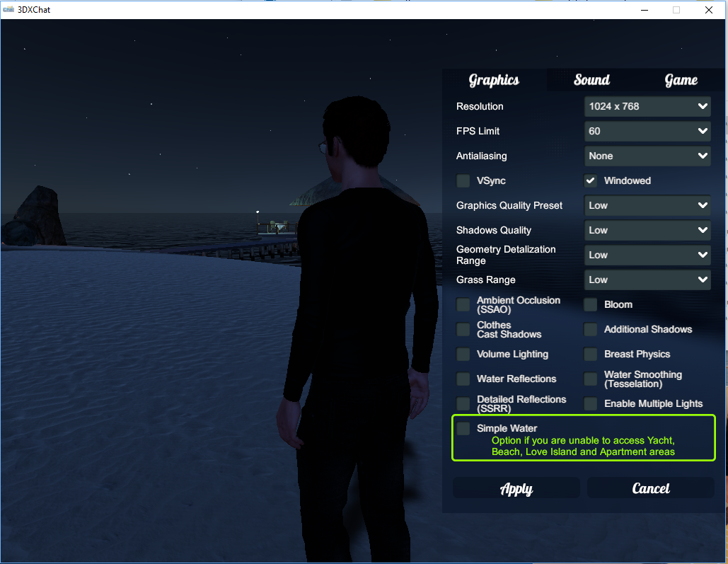Enable Water Reflections checkbox
This screenshot has height=564, width=728.
tap(463, 379)
